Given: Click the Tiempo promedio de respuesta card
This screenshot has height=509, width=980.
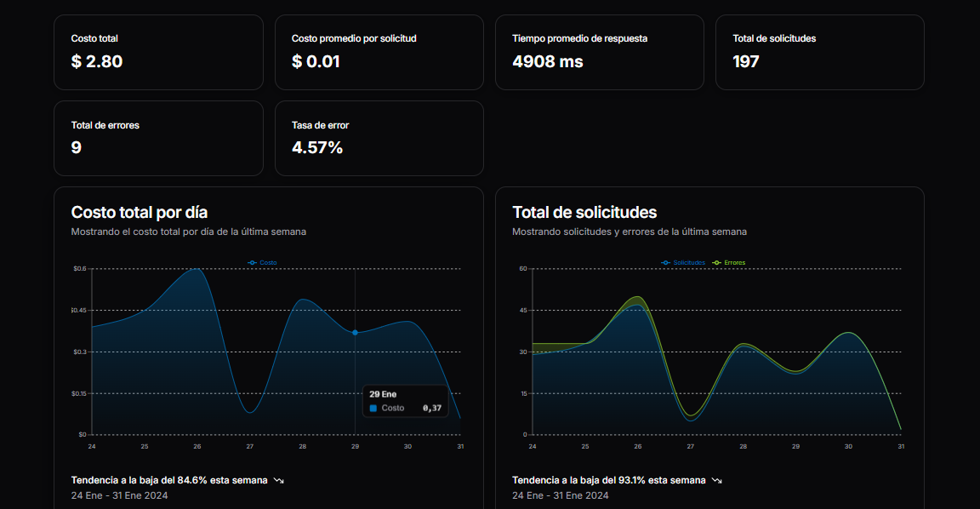Looking at the screenshot, I should [599, 52].
